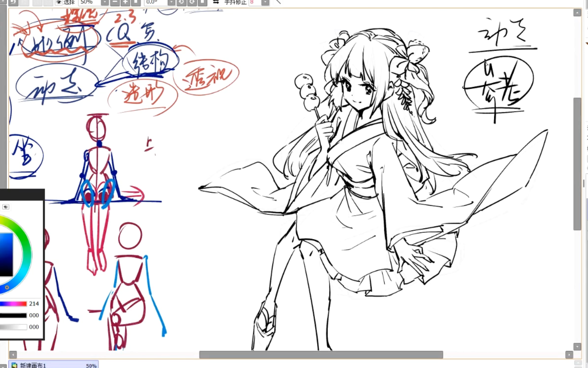Open the 手抖修正 stabilizer dropdown
The width and height of the screenshot is (588, 368).
coord(265,2)
